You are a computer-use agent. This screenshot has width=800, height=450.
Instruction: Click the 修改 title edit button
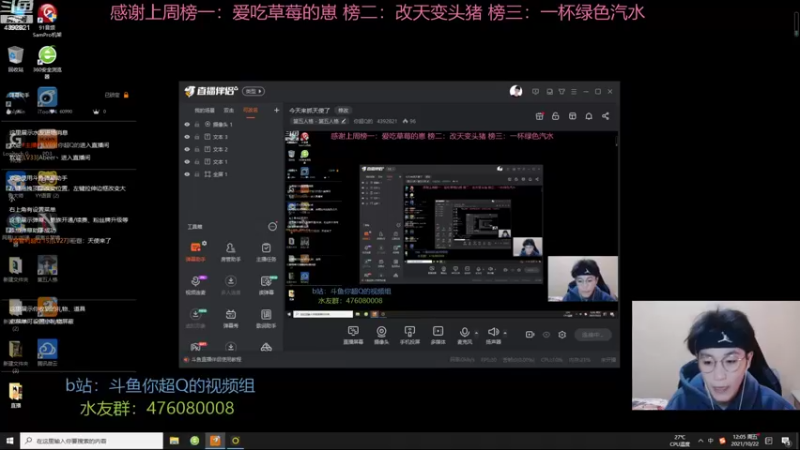(343, 110)
